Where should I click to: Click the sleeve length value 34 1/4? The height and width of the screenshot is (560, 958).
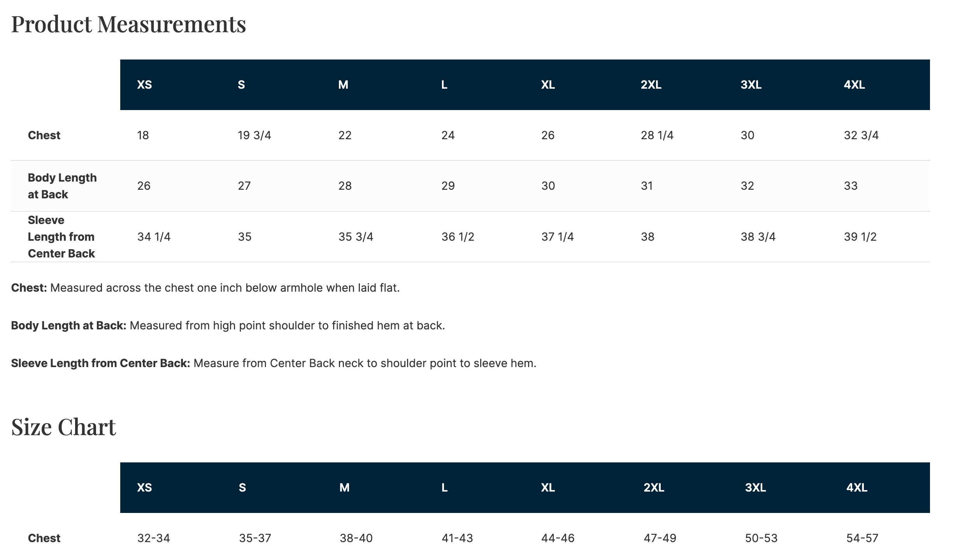coord(154,237)
